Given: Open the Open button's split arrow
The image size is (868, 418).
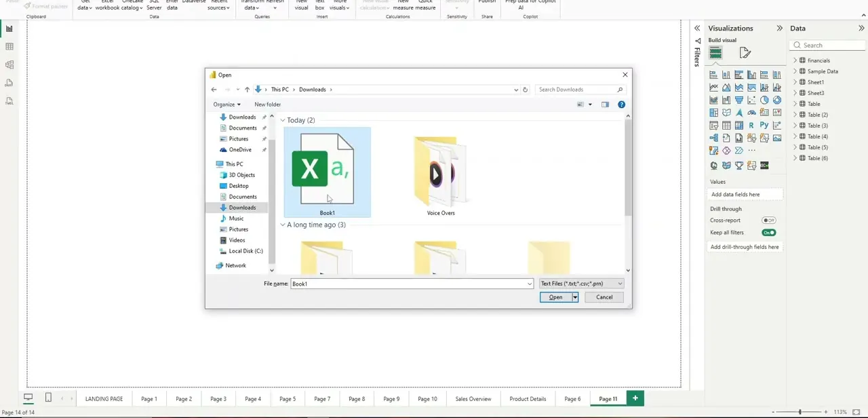Looking at the screenshot, I should (575, 297).
